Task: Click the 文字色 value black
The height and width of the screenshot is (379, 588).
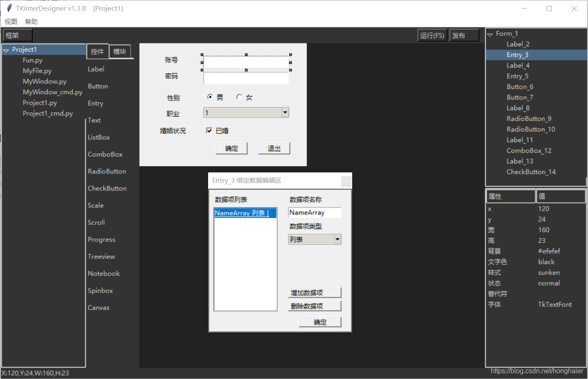Action: (x=546, y=262)
